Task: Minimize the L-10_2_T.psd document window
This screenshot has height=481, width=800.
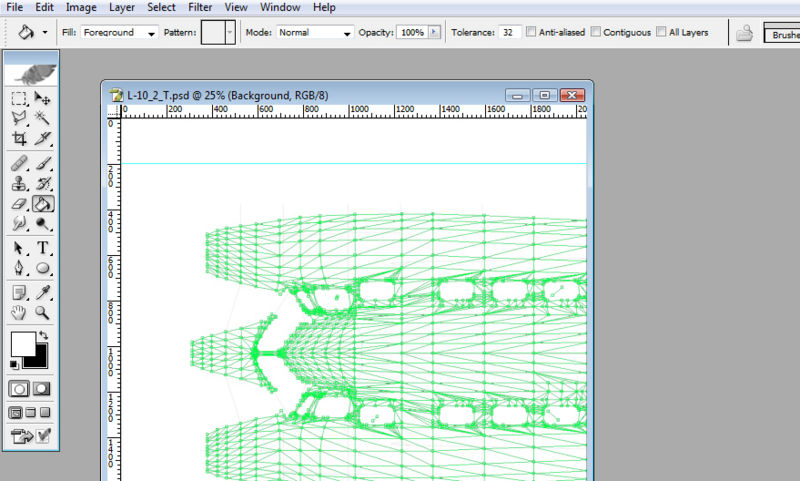Action: click(518, 95)
